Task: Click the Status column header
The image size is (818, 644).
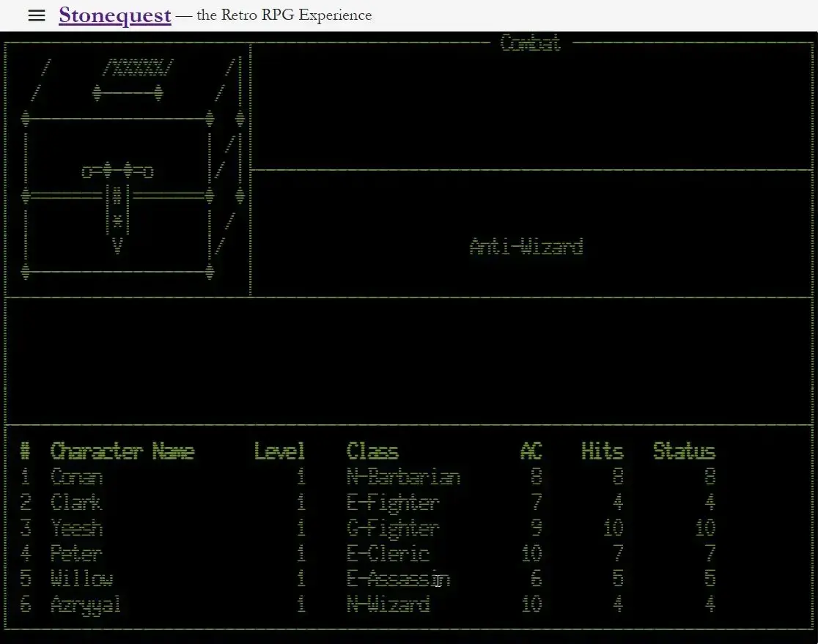Action: click(x=684, y=451)
